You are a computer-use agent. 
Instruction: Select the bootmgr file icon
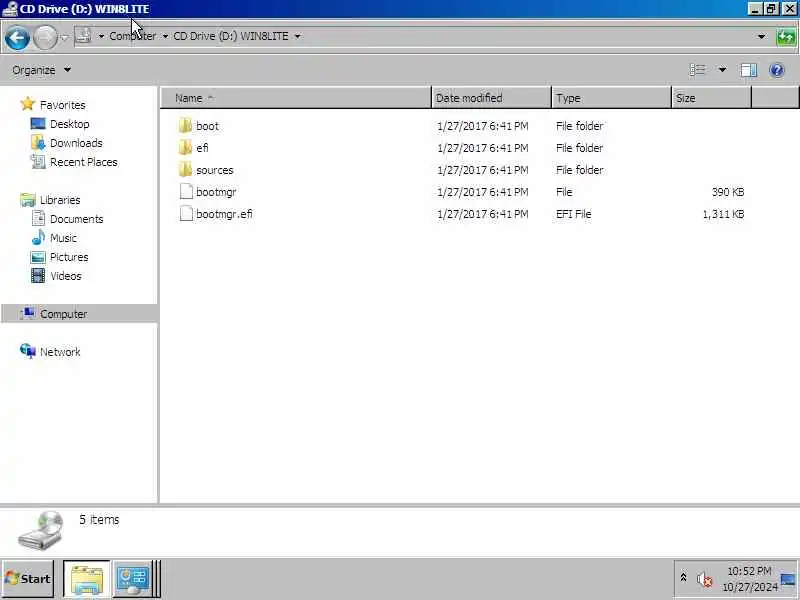coord(186,191)
